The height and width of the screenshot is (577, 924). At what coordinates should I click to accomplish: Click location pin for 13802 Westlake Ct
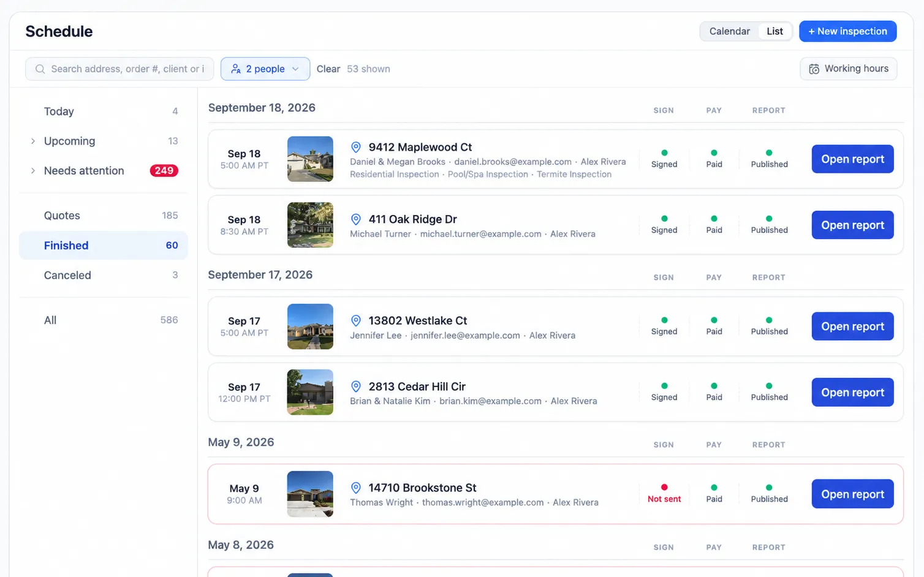click(x=356, y=320)
